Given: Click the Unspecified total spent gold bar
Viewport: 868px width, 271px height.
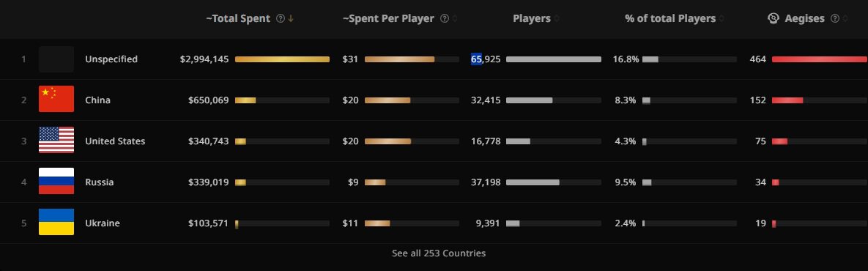Looking at the screenshot, I should click(282, 59).
